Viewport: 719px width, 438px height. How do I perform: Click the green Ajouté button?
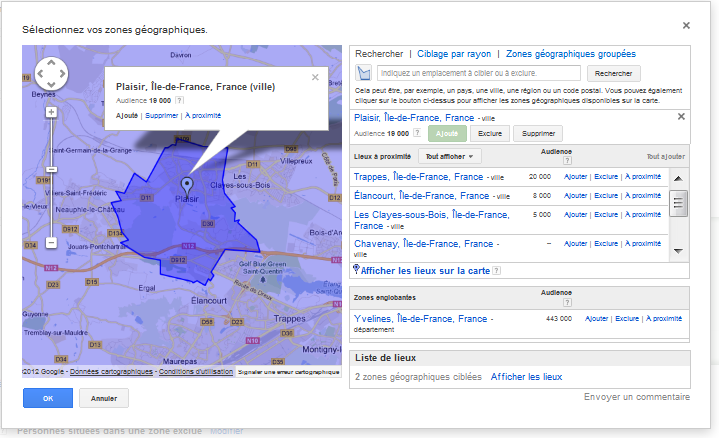(447, 133)
